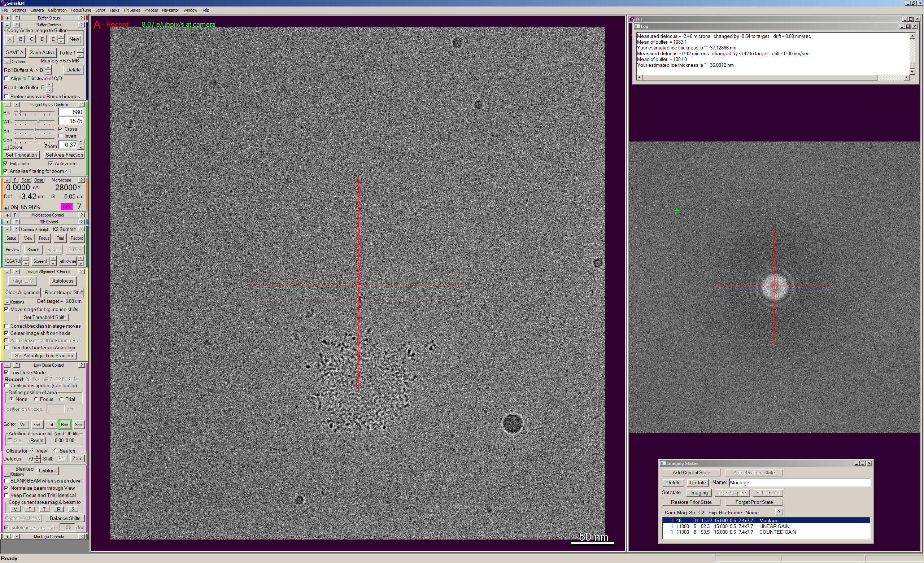Click the Autofocus button

pos(63,281)
